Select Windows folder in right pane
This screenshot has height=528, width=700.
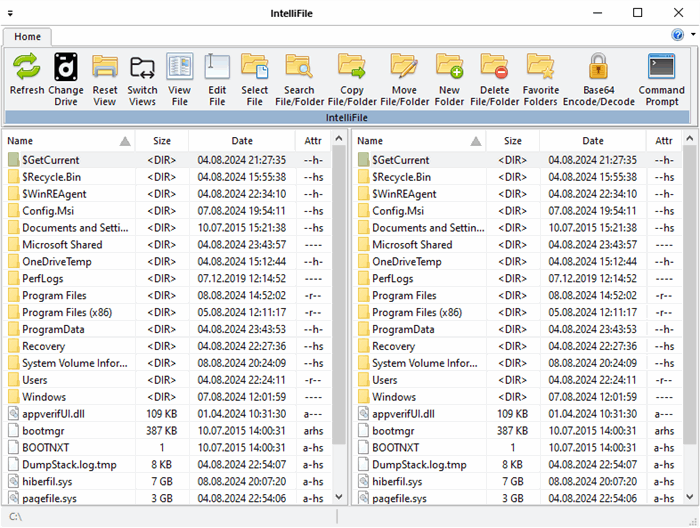(394, 397)
